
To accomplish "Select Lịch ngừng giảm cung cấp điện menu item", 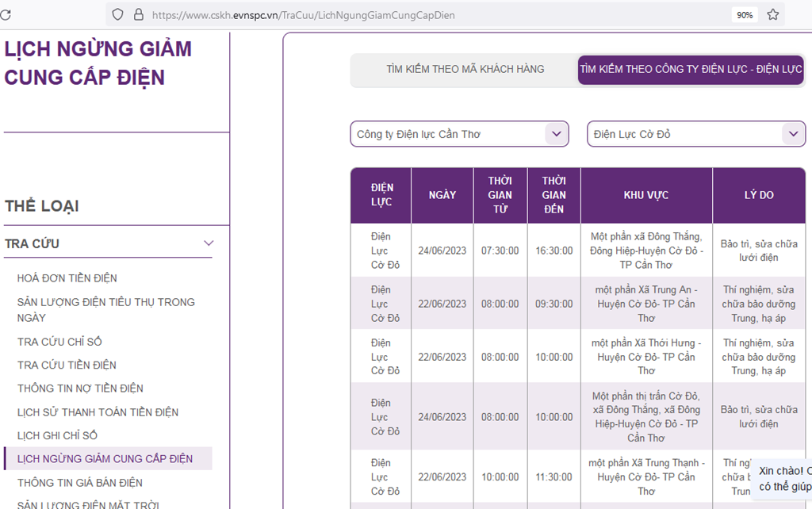I will click(x=105, y=459).
